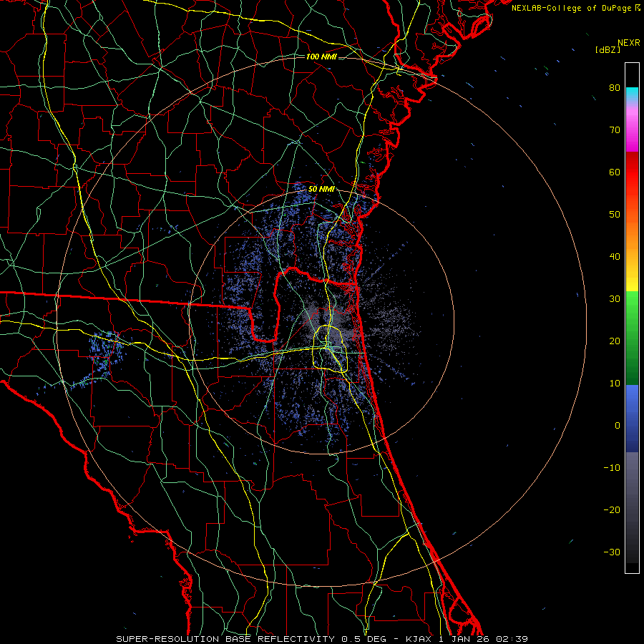Click the "50 NMI" range ring label
This screenshot has width=644, height=644.
coord(321,190)
